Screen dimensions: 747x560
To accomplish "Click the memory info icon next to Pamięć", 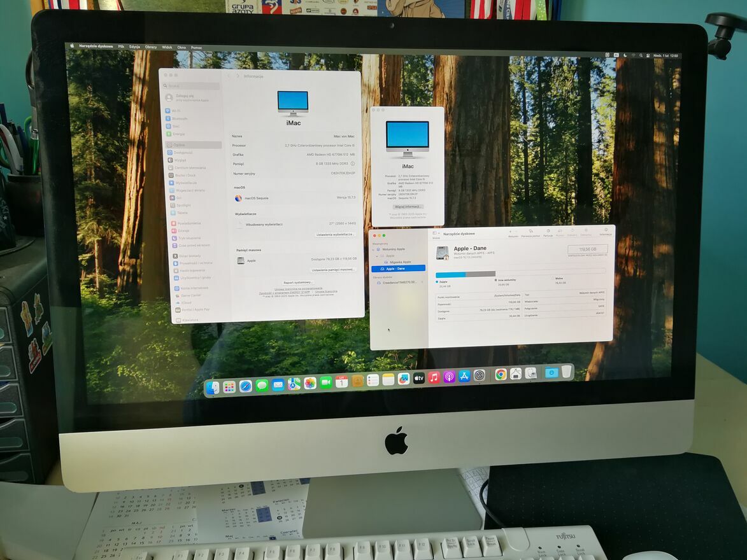I will click(x=353, y=164).
